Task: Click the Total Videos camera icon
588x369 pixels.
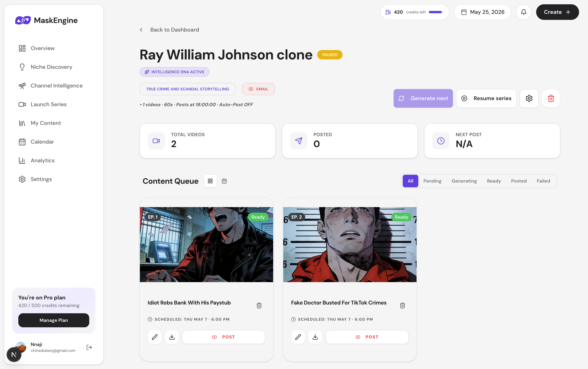Action: pyautogui.click(x=156, y=141)
